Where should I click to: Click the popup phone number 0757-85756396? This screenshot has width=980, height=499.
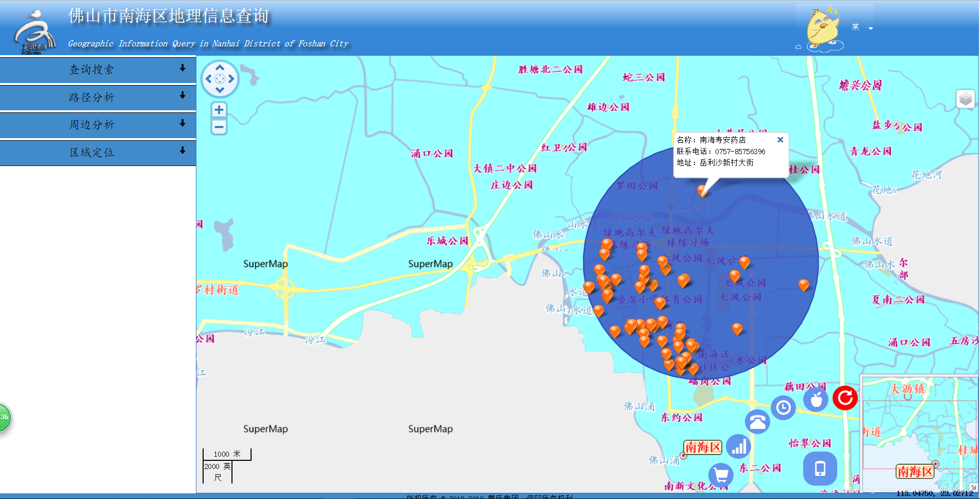[x=740, y=152]
